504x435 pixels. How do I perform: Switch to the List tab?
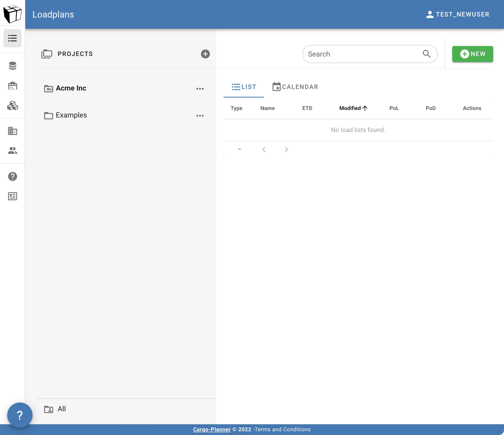244,87
